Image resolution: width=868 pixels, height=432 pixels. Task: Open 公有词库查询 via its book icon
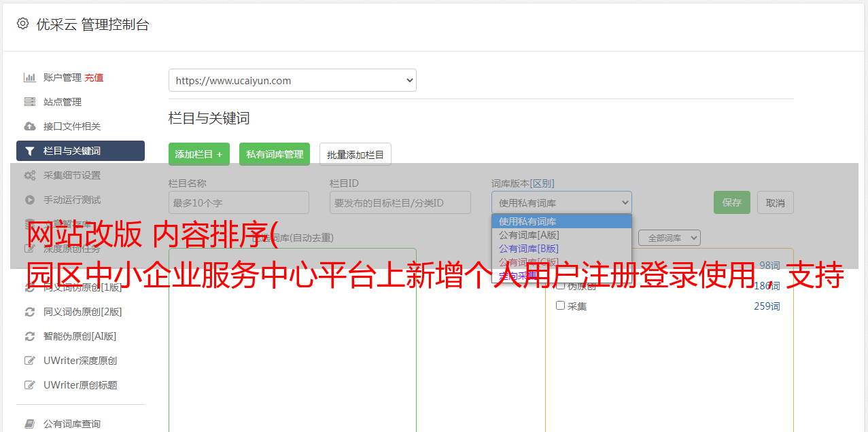[x=29, y=424]
